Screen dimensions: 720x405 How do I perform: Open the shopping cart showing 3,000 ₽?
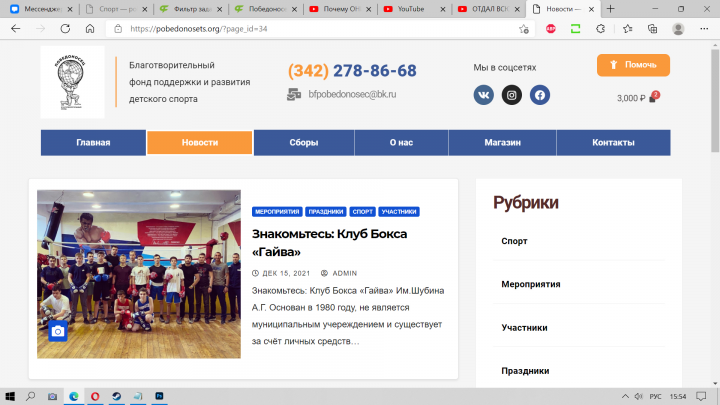coord(638,97)
